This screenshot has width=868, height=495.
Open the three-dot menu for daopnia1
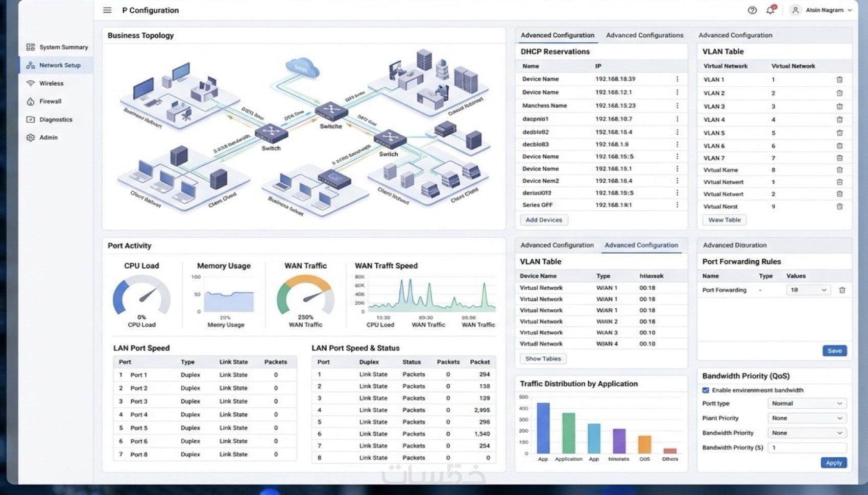678,119
